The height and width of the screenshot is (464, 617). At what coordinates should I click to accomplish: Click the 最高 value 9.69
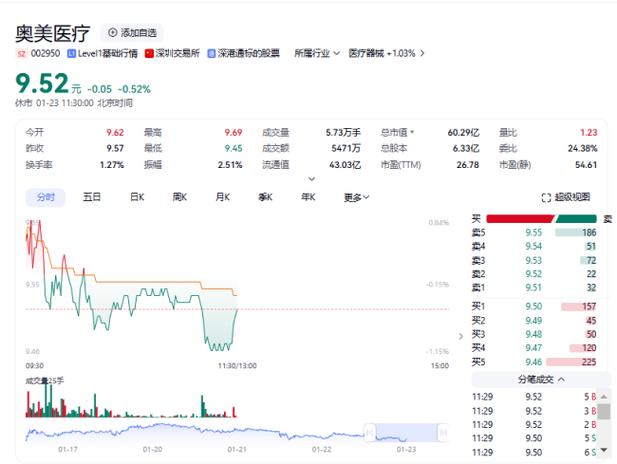pos(233,132)
